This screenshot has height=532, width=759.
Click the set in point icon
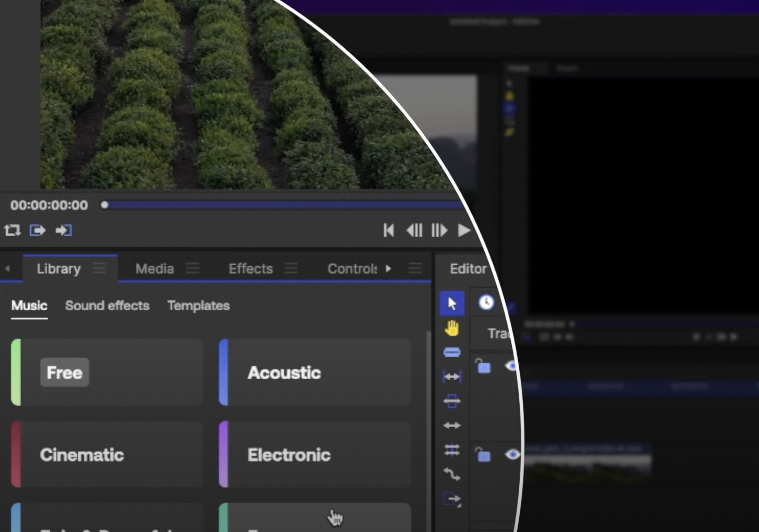click(37, 230)
